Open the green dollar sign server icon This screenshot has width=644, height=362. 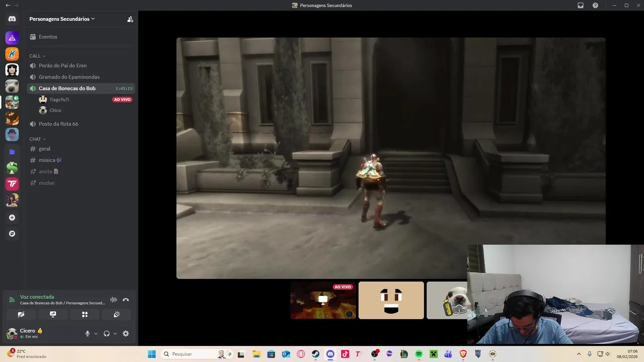pyautogui.click(x=12, y=168)
